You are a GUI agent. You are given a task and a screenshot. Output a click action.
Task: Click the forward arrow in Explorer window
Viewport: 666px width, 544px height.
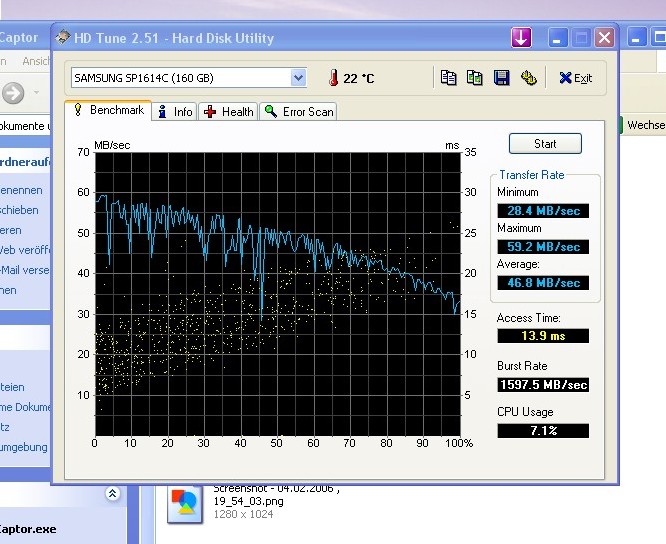tap(13, 93)
